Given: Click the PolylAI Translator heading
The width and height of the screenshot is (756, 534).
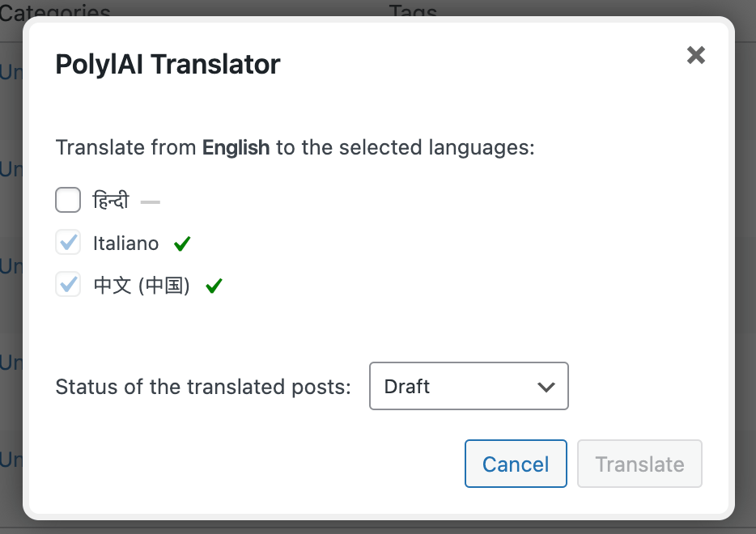Looking at the screenshot, I should coord(168,64).
